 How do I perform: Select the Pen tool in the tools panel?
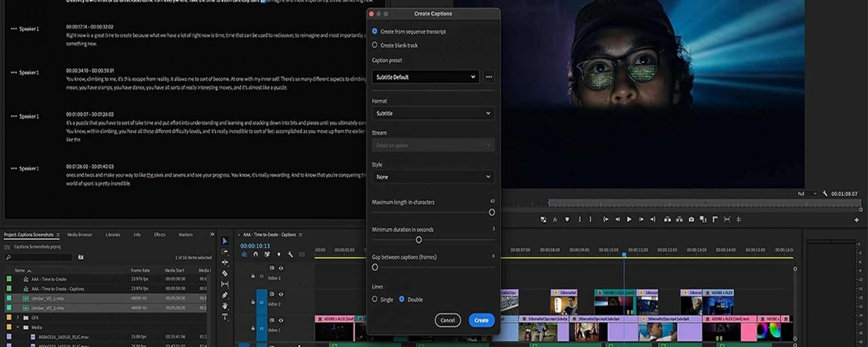[x=225, y=295]
